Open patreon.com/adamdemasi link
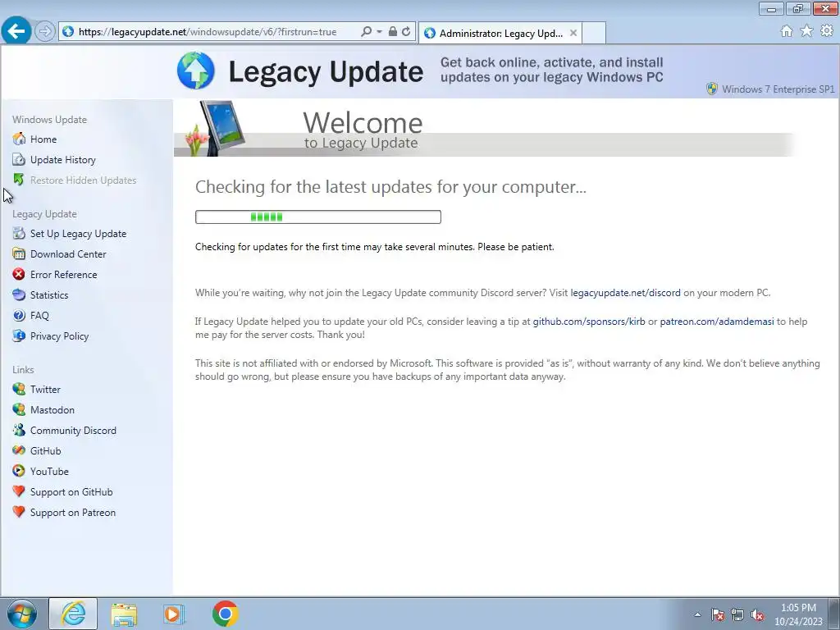 click(717, 322)
